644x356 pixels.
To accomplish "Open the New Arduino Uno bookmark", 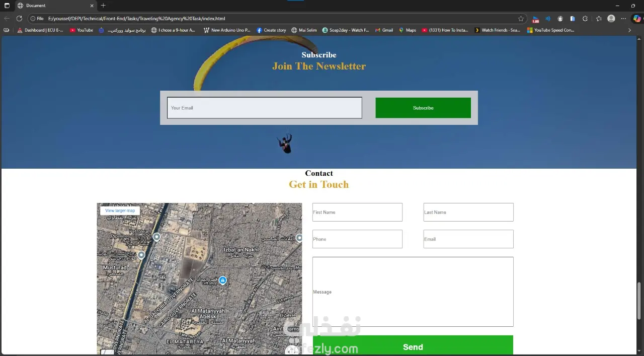I will point(227,30).
